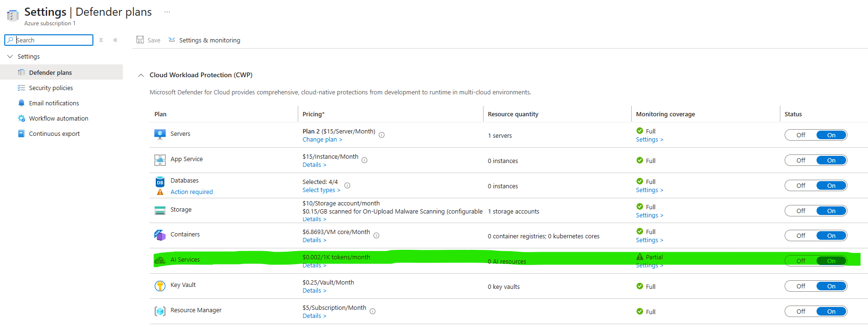Click the Key Vault plan icon
Viewport: 868px width, 327px height.
(160, 286)
